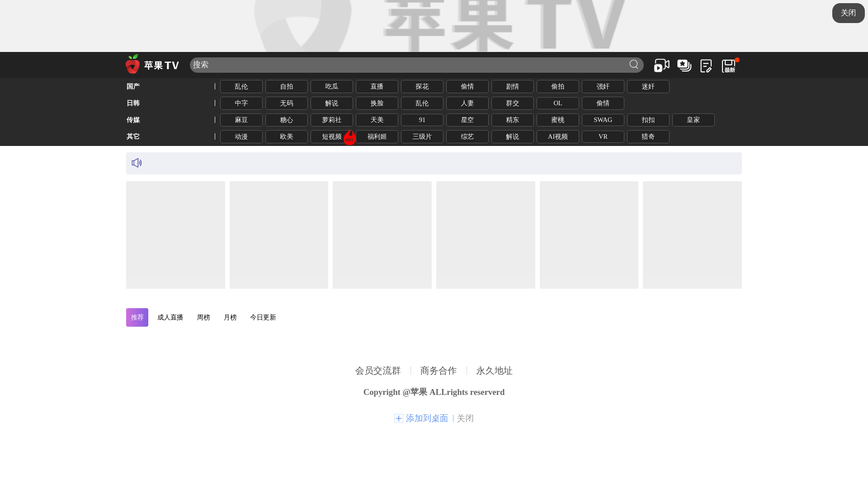The width and height of the screenshot is (868, 488).
Task: Select the 福利姬 tag
Action: (x=377, y=137)
